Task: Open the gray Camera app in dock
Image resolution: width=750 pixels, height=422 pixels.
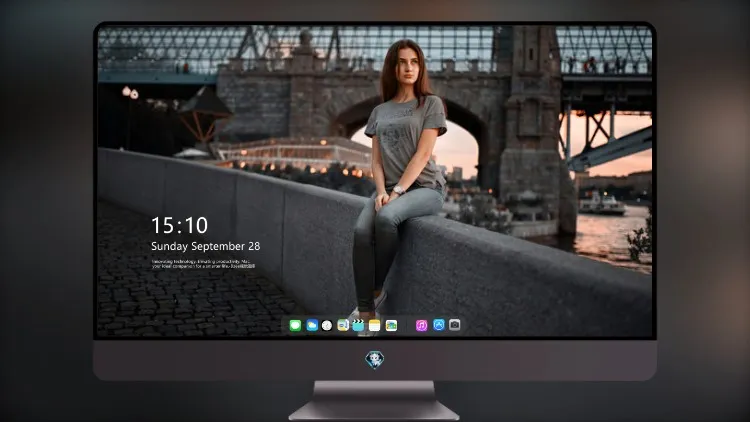Action: coord(455,325)
